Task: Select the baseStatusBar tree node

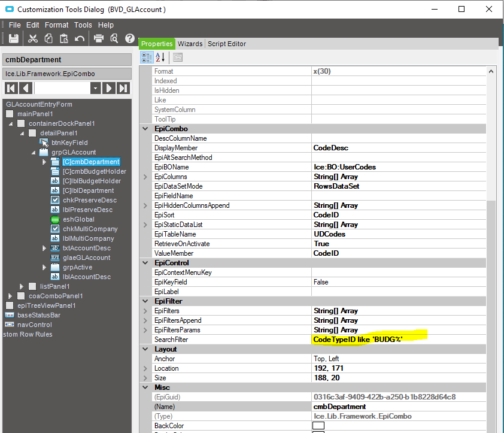Action: [x=39, y=315]
